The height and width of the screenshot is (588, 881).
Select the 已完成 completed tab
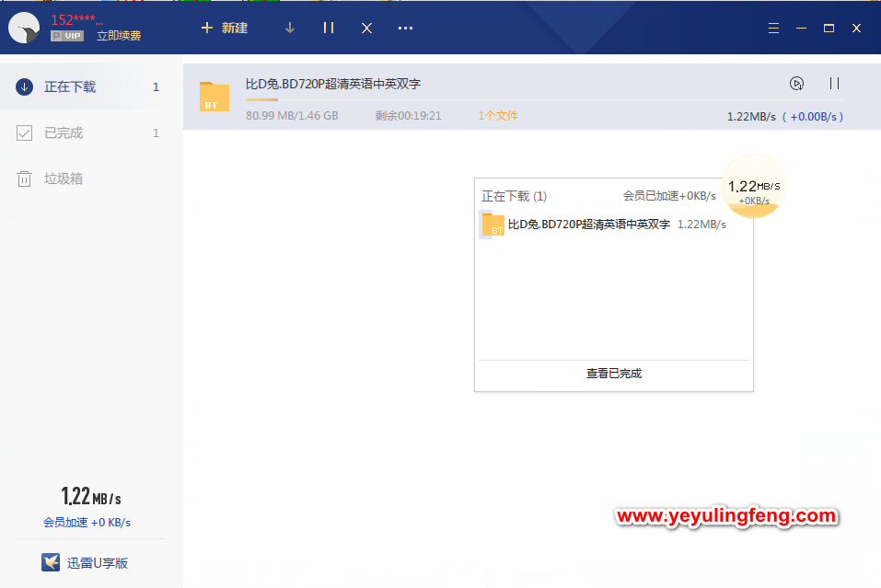(x=91, y=133)
